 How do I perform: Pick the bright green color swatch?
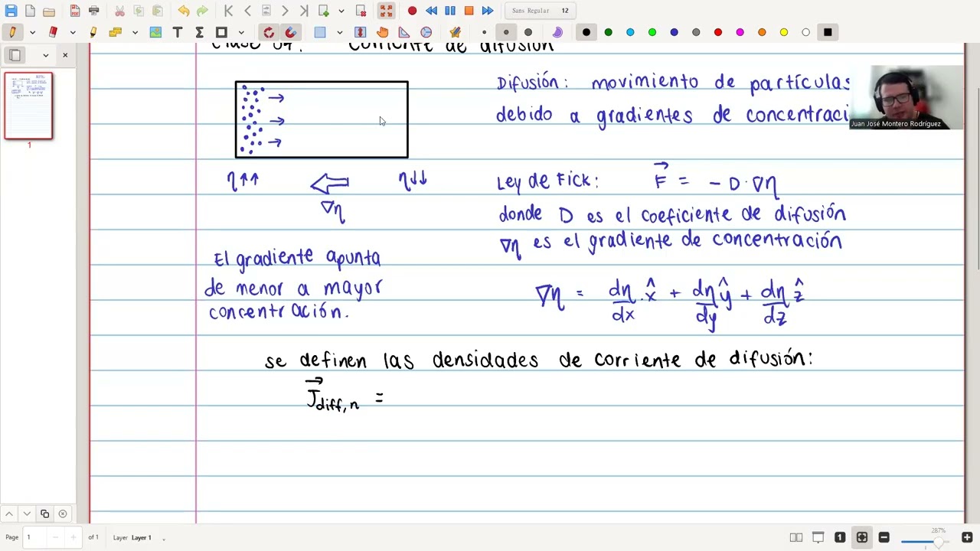(652, 32)
